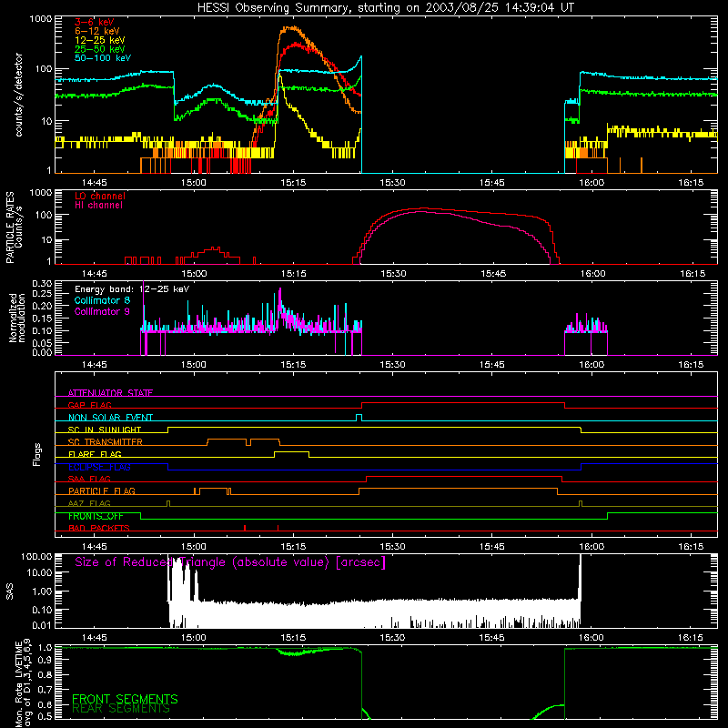
Task: Click the '100.00' value on SAS axis
Action: click(36, 557)
